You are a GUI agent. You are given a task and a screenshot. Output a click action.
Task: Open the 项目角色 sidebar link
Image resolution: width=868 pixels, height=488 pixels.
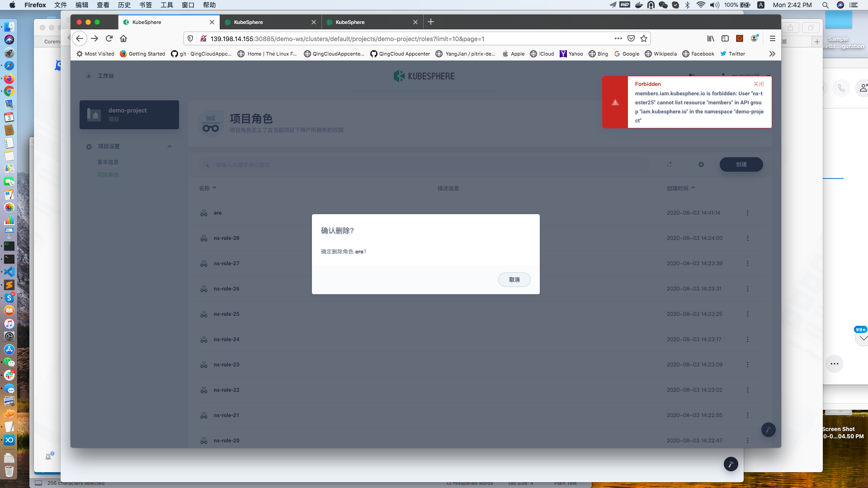point(108,174)
